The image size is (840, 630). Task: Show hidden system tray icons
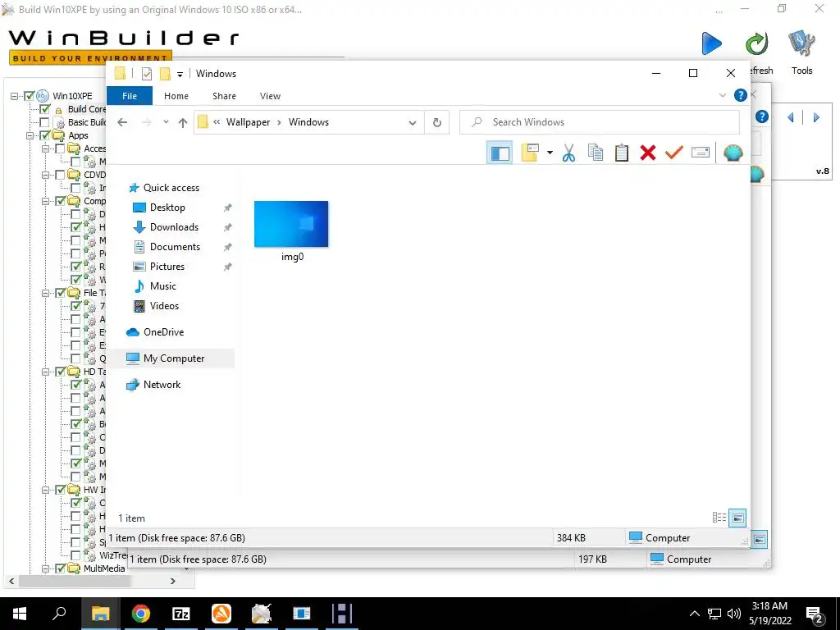pos(694,614)
